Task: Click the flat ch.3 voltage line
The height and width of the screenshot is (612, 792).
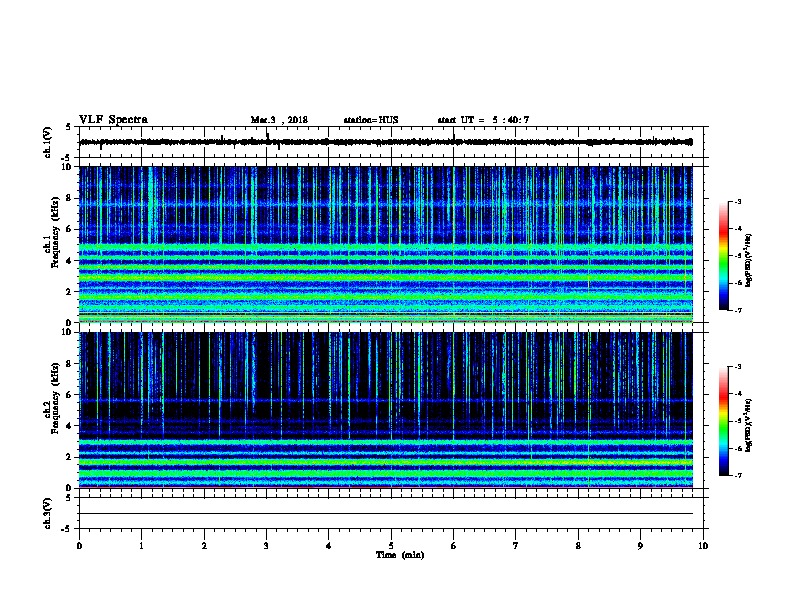Action: pos(386,514)
